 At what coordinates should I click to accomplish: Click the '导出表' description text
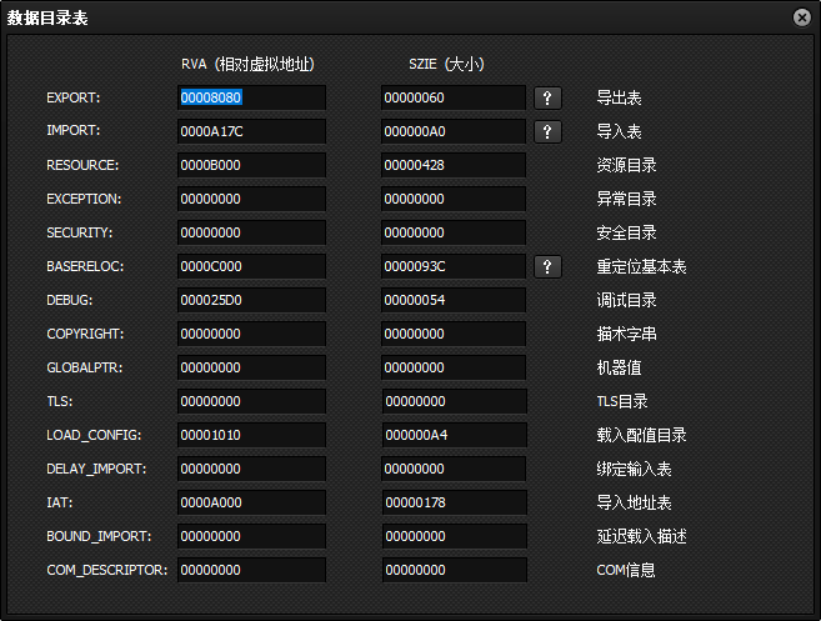tap(619, 98)
